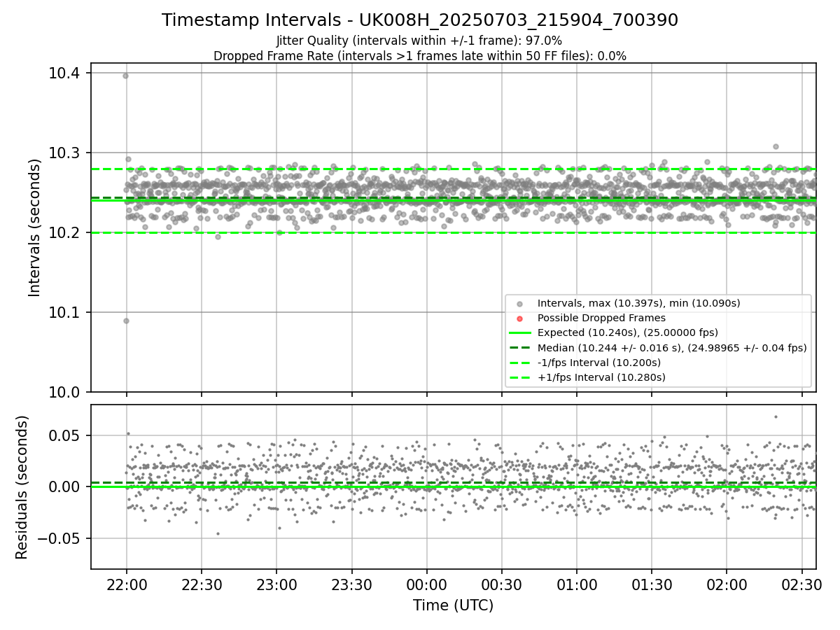
Task: Click the gray Intervals marker in the legend
Action: (519, 304)
